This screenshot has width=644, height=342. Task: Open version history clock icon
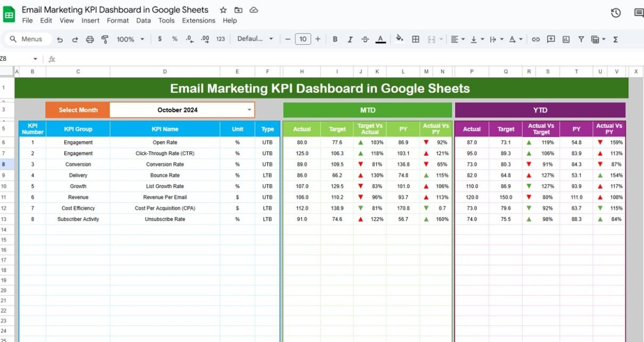616,13
